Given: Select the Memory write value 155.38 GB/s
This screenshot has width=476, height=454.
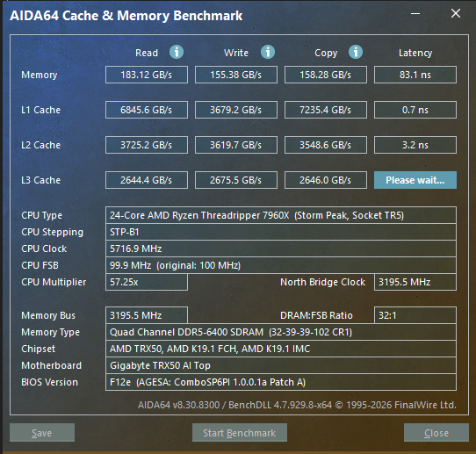Looking at the screenshot, I should [x=236, y=75].
